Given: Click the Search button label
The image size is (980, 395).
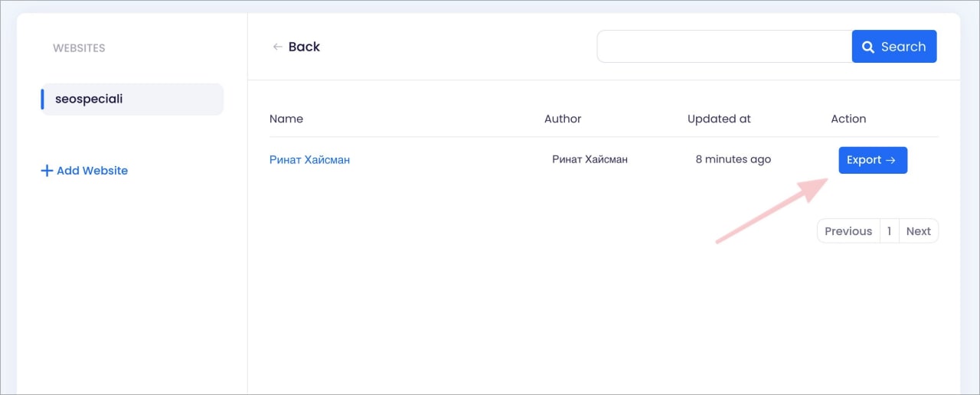Looking at the screenshot, I should point(903,47).
